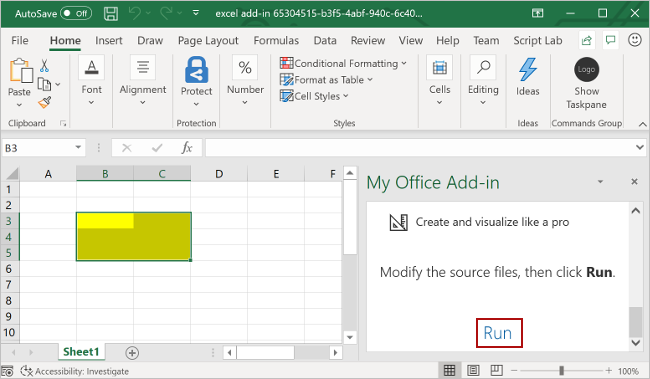This screenshot has width=650, height=379.
Task: Click the Run link in taskpane
Action: (498, 333)
